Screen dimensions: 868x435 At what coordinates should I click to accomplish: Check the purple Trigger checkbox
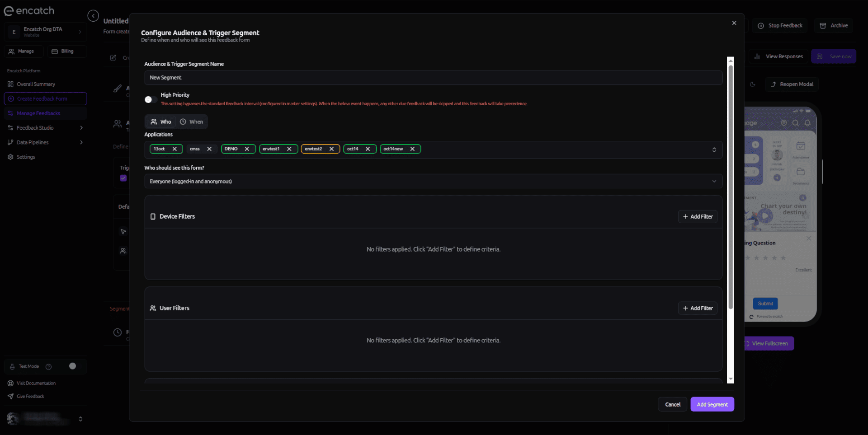(x=123, y=178)
